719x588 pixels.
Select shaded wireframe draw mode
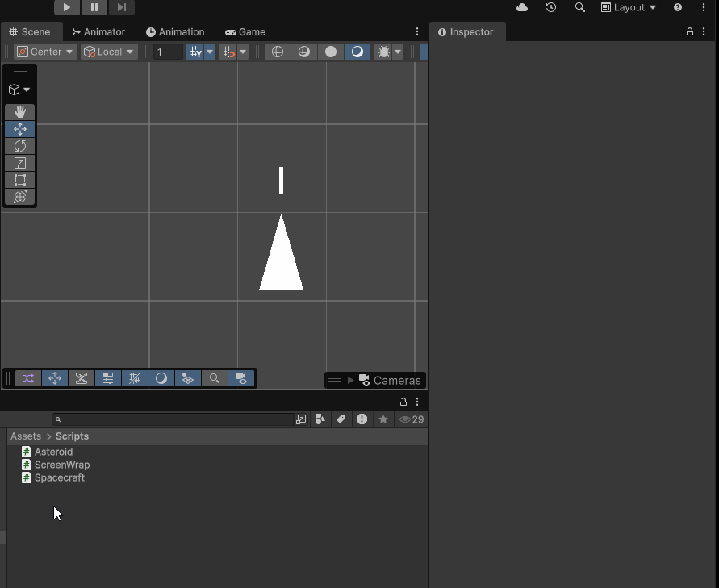[304, 52]
